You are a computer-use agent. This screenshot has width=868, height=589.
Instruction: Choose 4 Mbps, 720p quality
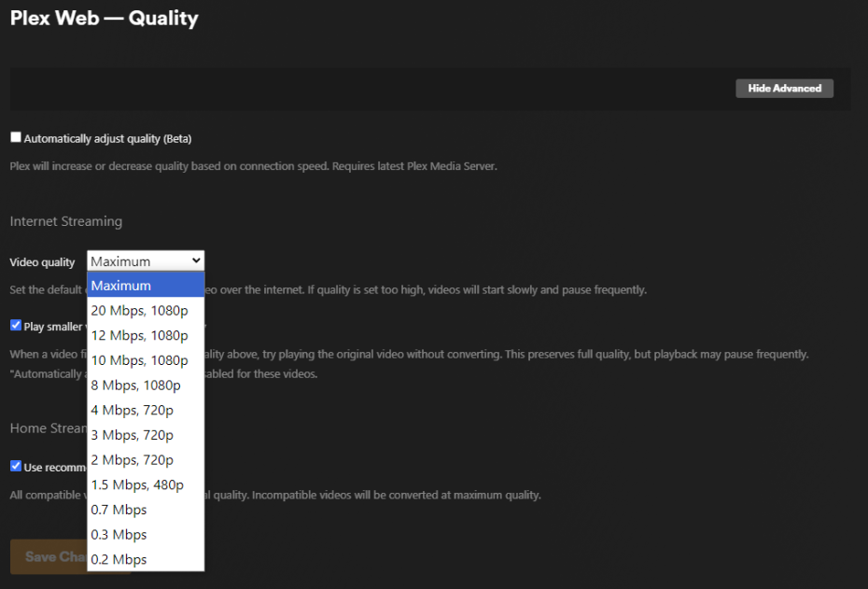pyautogui.click(x=145, y=410)
